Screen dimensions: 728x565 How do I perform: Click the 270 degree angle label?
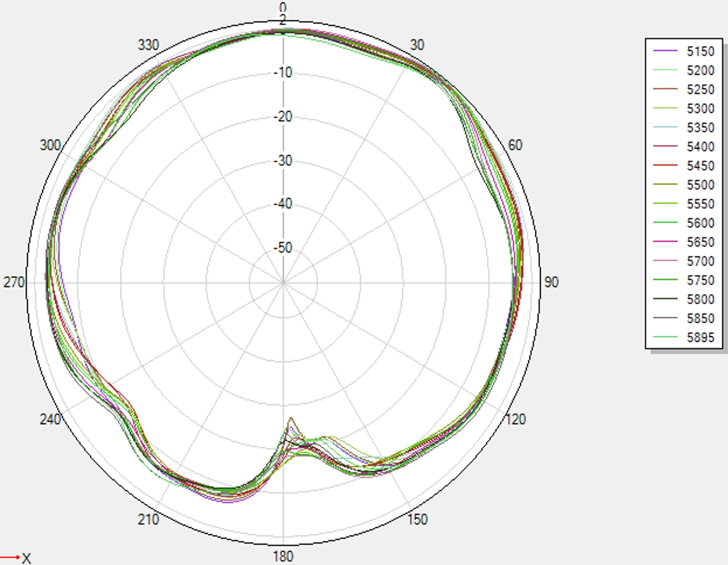pos(14,282)
